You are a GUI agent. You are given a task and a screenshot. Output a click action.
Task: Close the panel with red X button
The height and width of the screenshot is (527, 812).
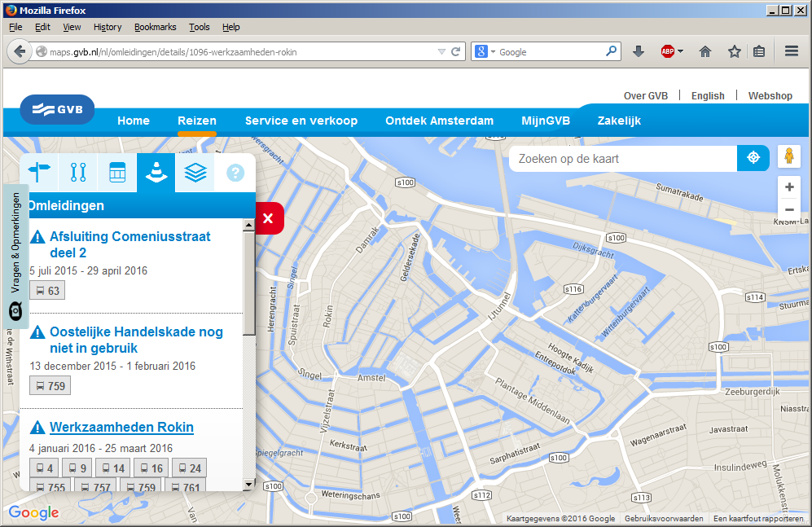269,218
